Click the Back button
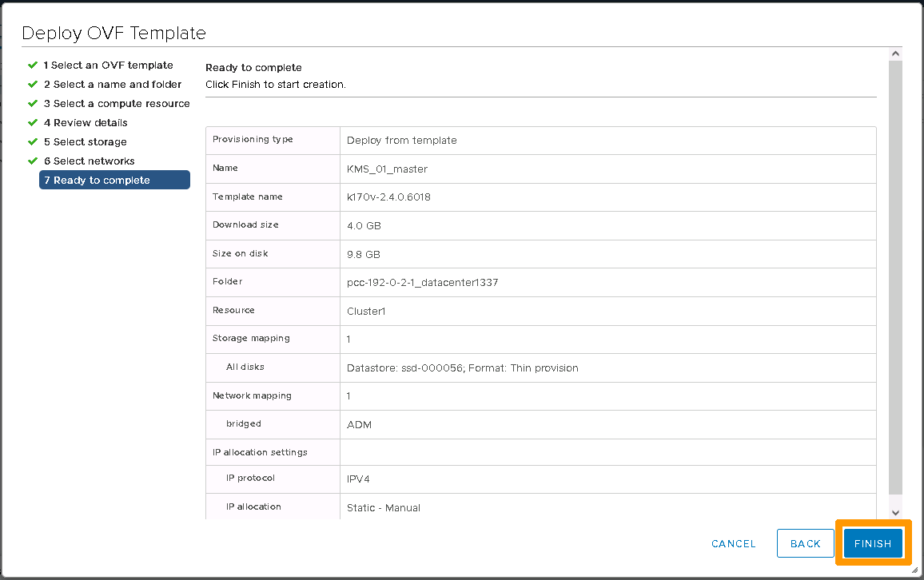This screenshot has height=580, width=924. tap(805, 543)
